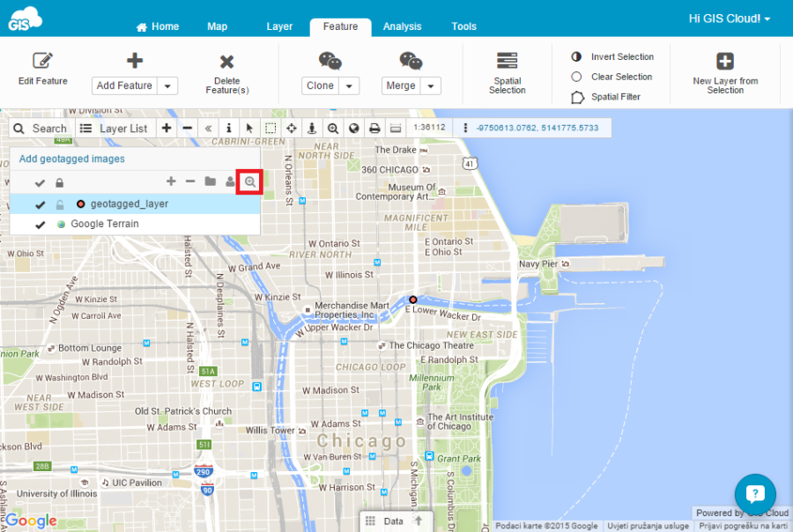Go to the Home tab
The width and height of the screenshot is (793, 532).
158,26
